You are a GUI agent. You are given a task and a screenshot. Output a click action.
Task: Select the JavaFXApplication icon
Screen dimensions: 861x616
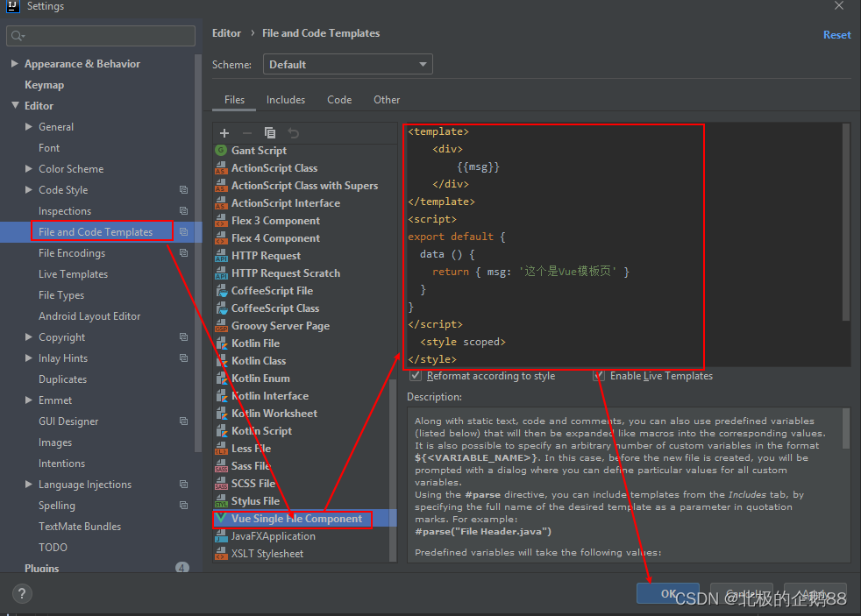(221, 536)
